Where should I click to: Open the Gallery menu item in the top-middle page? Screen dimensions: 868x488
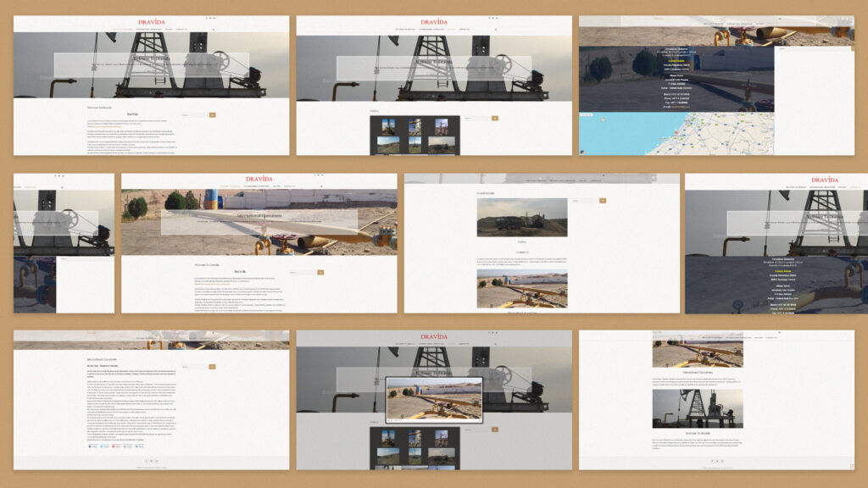453,30
